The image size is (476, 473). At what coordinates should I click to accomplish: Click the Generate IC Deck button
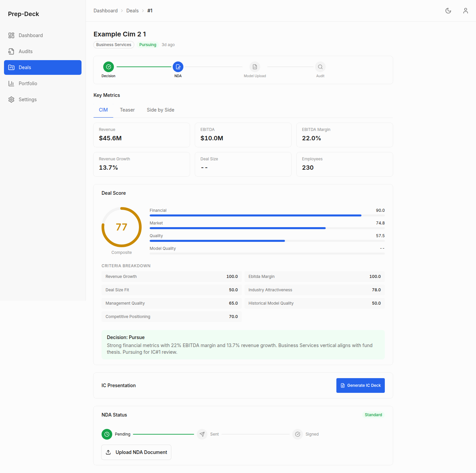(360, 385)
